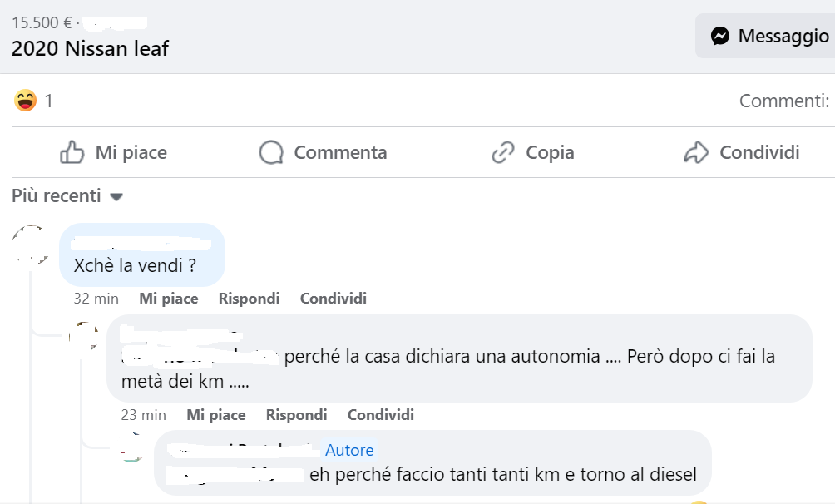Like the reply posted 23 min ago
Viewport: 835px width, 504px height.
click(215, 414)
